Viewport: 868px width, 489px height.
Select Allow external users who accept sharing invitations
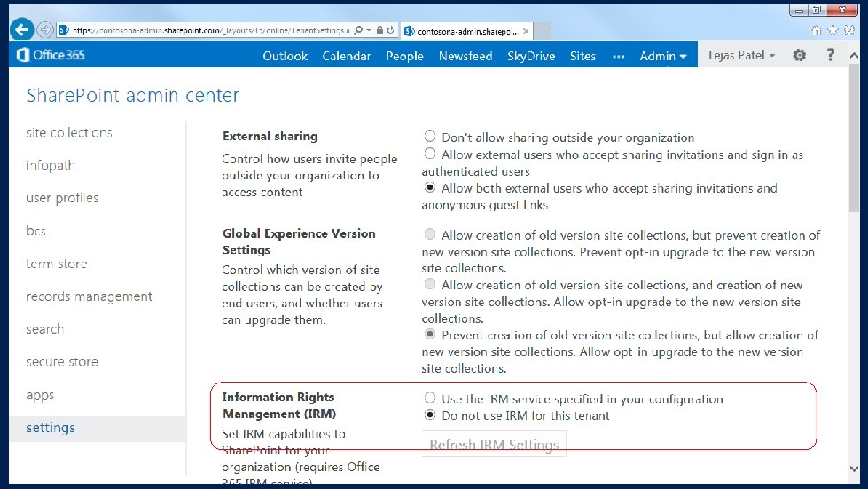tap(430, 154)
